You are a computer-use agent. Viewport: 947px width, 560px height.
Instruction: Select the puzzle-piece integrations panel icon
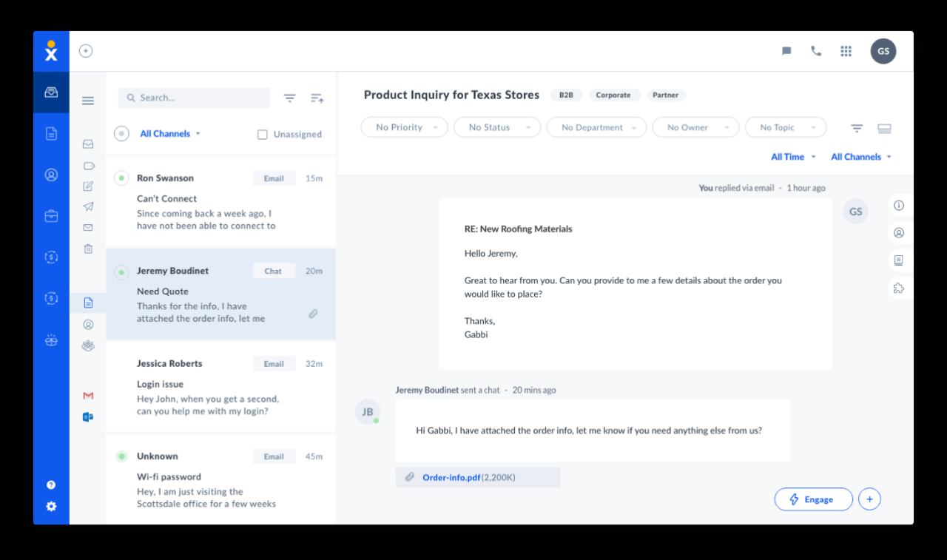[x=899, y=288]
